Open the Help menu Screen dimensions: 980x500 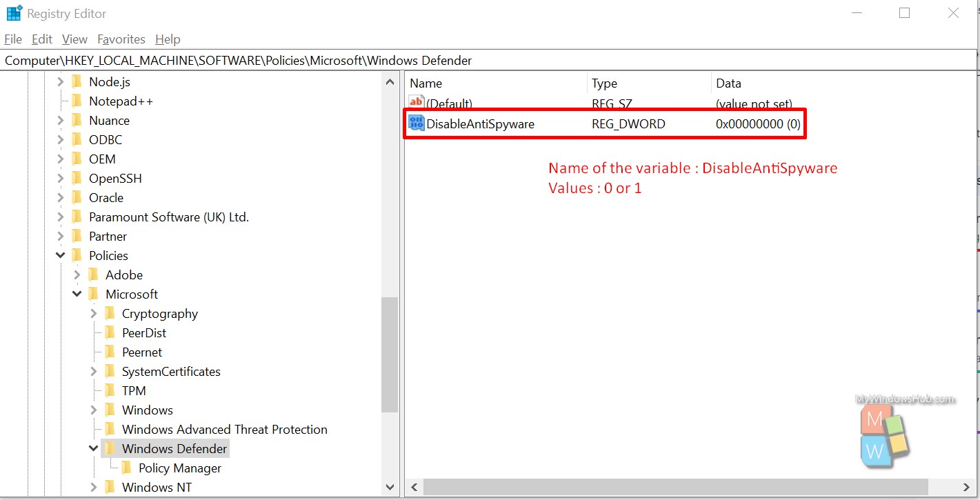point(168,39)
